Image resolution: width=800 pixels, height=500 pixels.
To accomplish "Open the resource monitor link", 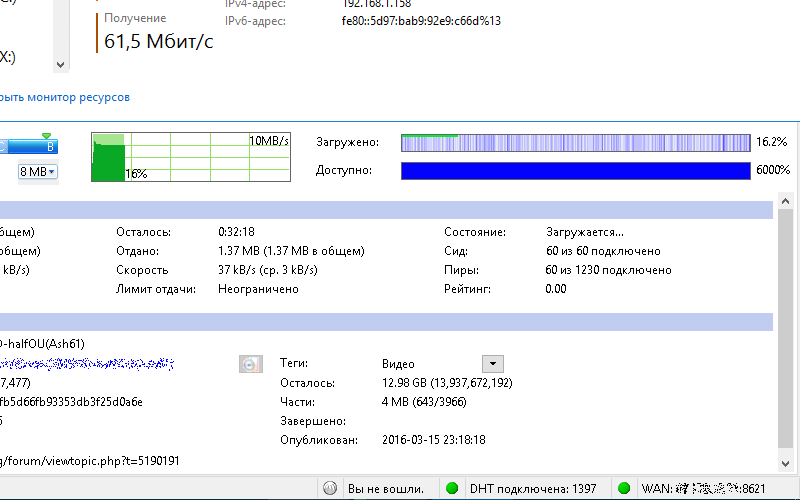I will (64, 98).
